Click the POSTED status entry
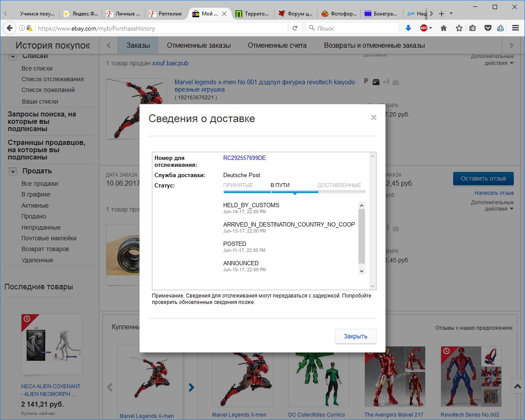 (235, 244)
